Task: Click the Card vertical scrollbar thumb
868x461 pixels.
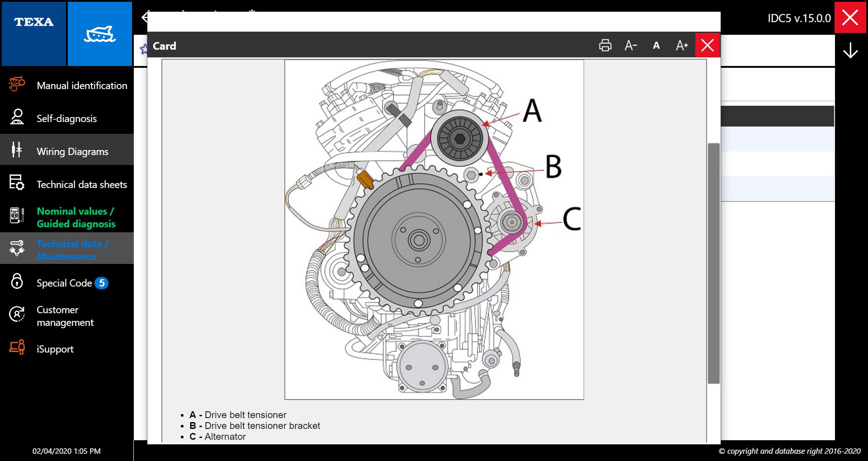Action: pos(713,263)
